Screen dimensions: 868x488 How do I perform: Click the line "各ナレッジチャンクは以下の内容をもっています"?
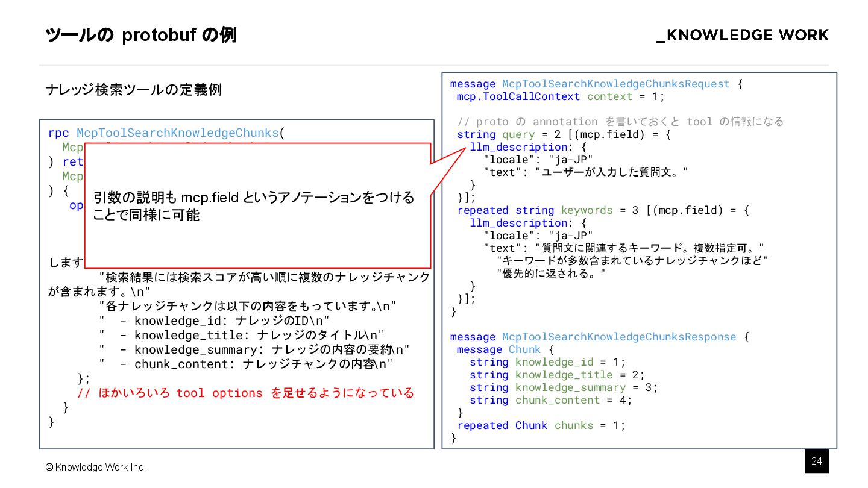pos(248,305)
